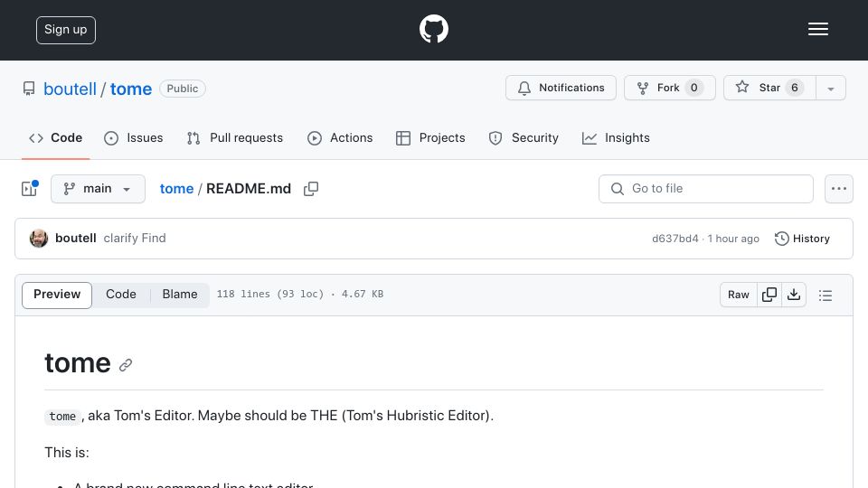Click the link anchor beside tome heading
This screenshot has width=868, height=488.
(126, 365)
